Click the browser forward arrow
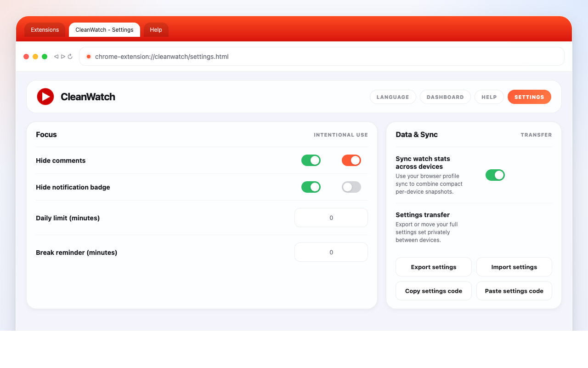Image resolution: width=588 pixels, height=368 pixels. [63, 57]
